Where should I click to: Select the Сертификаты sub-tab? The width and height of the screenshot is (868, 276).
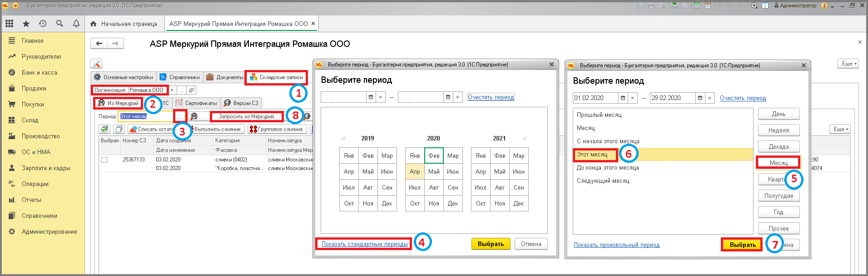point(197,103)
